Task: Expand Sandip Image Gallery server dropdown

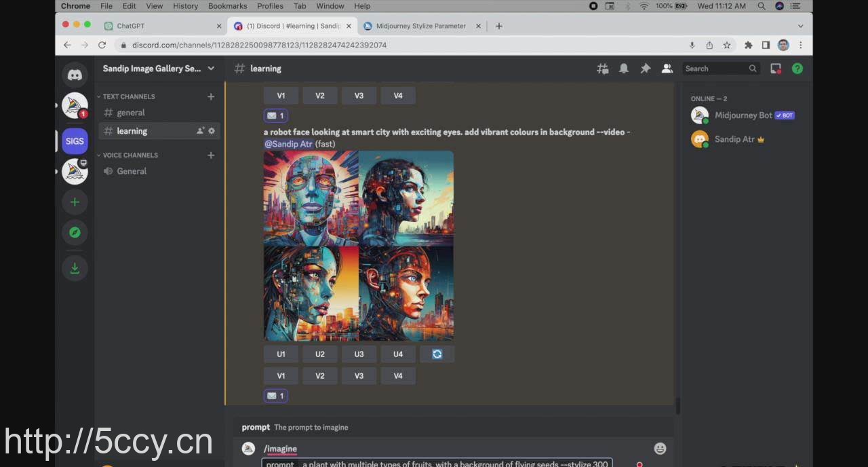Action: point(211,69)
